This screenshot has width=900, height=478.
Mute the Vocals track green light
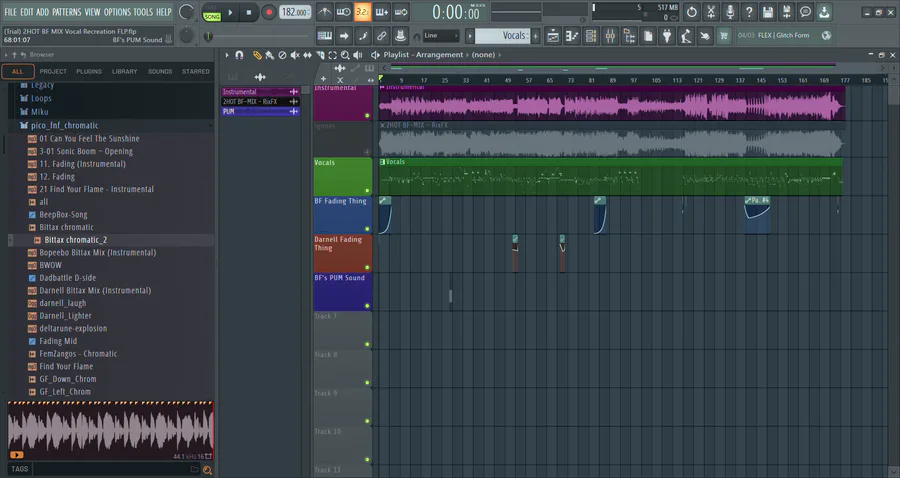point(367,191)
